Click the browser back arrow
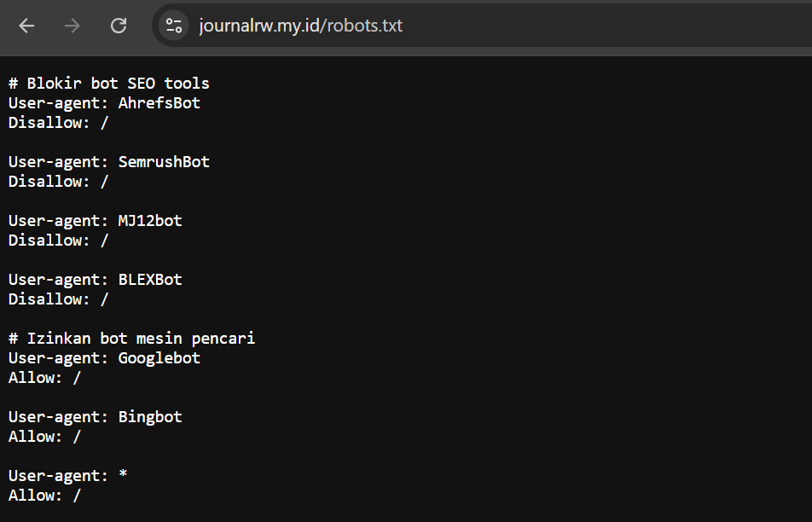 pyautogui.click(x=26, y=26)
